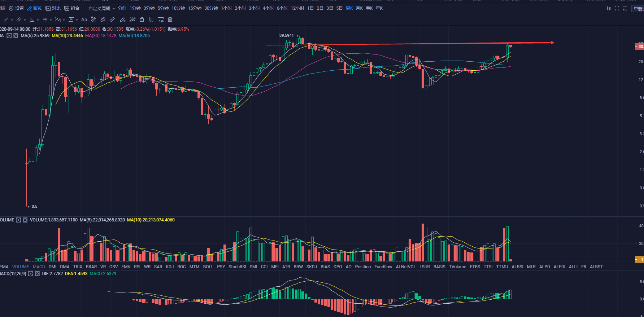The width and height of the screenshot is (644, 317).
Task: Expand the trend line tool dropdown arrow
Action: click(12, 20)
